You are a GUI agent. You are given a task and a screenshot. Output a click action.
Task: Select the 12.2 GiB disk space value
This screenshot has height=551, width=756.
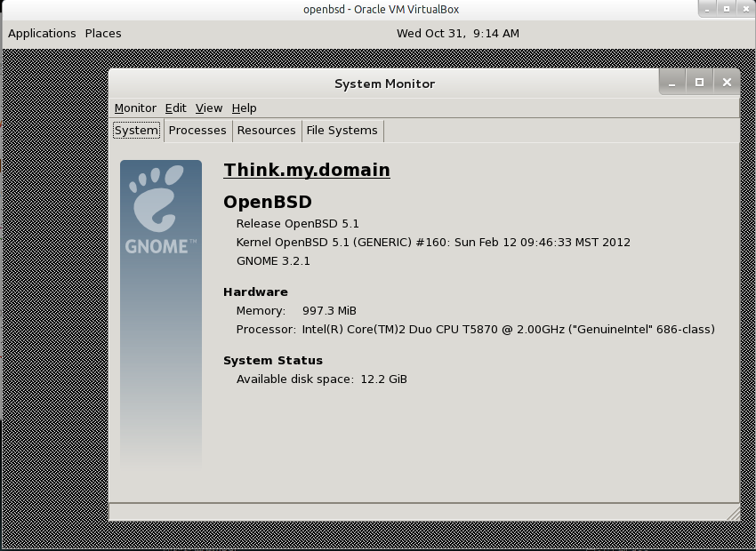(x=384, y=379)
